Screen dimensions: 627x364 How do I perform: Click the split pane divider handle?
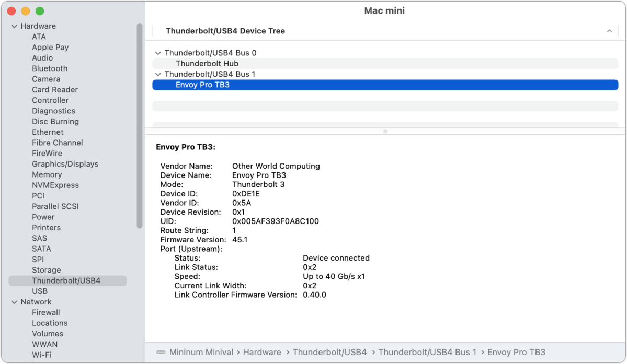(x=385, y=131)
